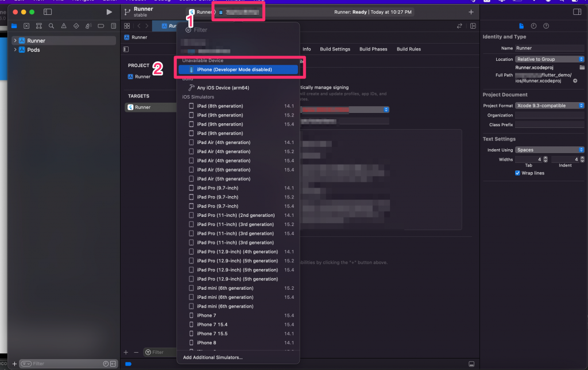Open the Test navigator diamond icon

click(x=76, y=26)
